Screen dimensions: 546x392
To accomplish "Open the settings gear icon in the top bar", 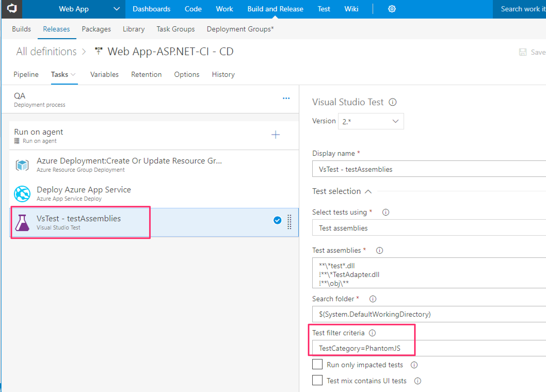I will coord(392,9).
